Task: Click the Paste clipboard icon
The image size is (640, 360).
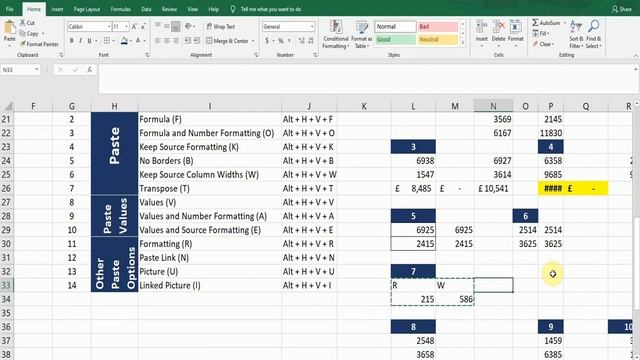Action: [x=9, y=28]
